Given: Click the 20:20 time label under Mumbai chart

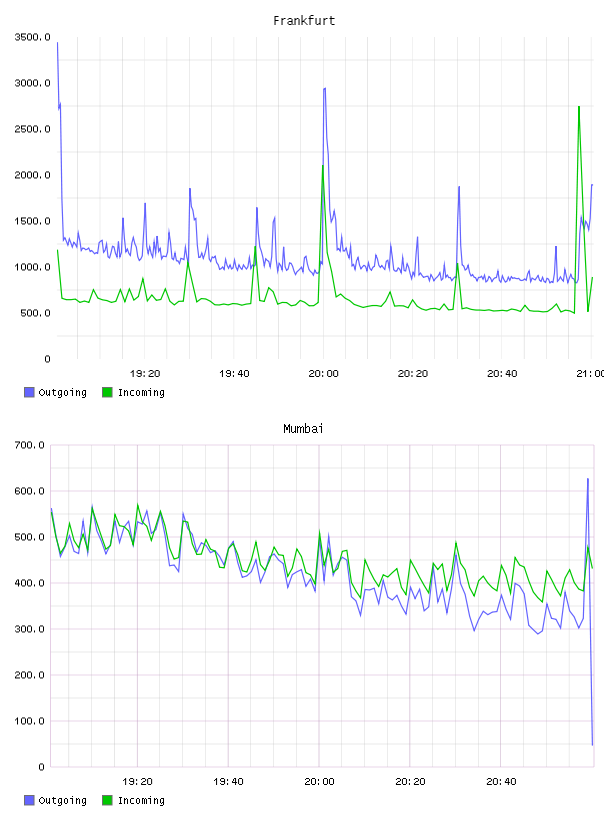Looking at the screenshot, I should pos(410,782).
